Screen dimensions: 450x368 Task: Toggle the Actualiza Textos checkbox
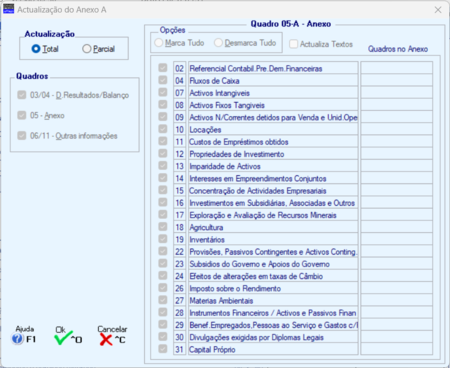294,44
